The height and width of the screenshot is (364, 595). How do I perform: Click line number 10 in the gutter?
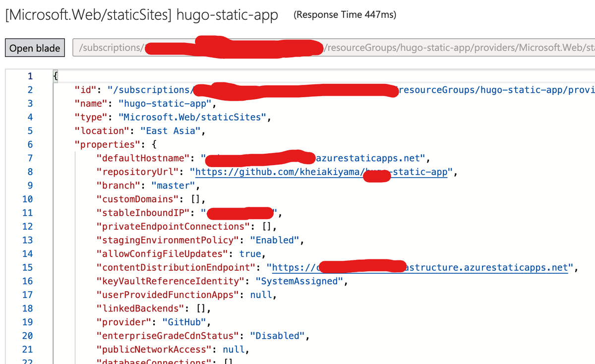pos(27,199)
